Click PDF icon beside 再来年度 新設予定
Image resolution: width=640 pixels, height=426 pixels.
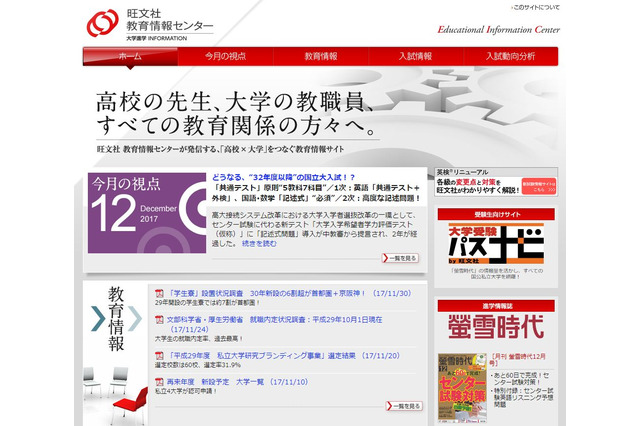159,382
